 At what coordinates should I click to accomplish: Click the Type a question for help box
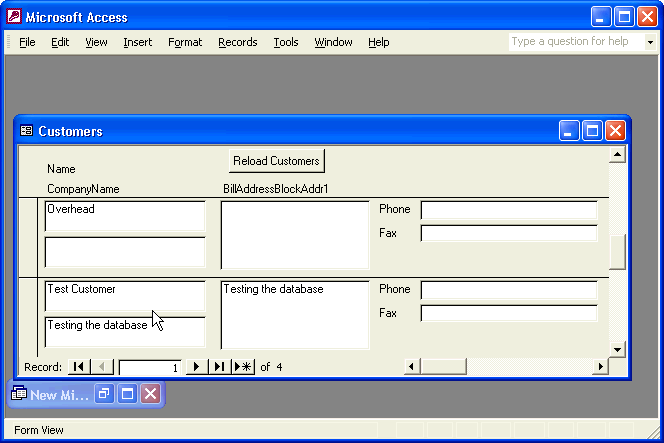click(577, 42)
